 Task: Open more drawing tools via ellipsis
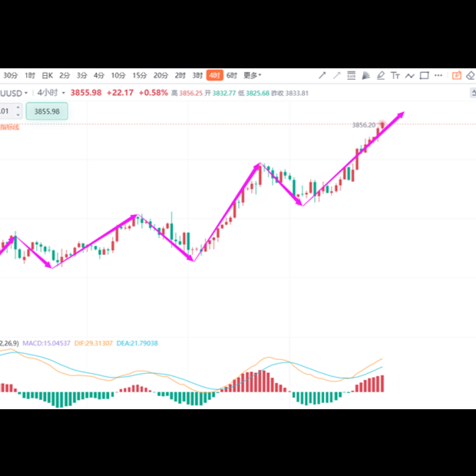[x=438, y=75]
